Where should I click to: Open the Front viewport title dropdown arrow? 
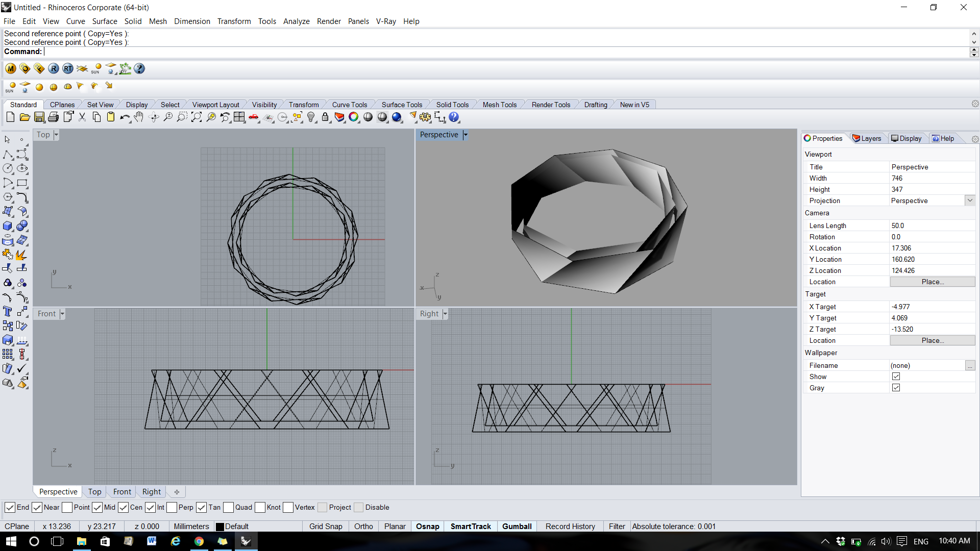click(x=62, y=314)
